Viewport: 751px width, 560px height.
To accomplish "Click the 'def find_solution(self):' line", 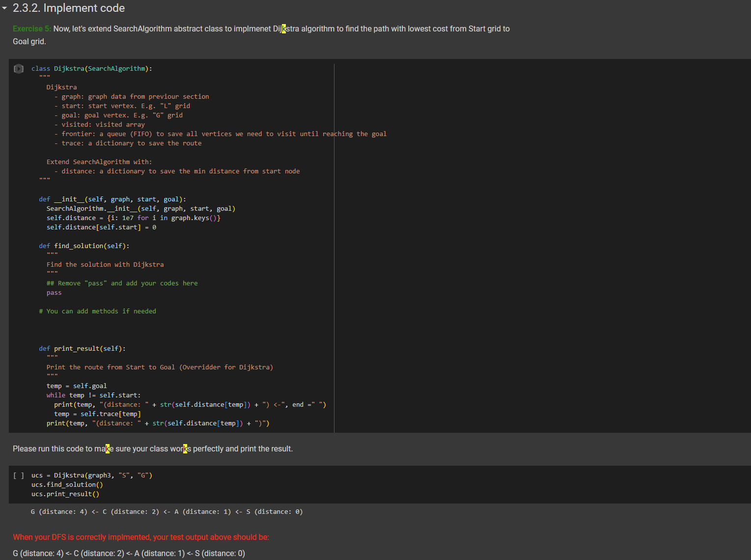I will pos(84,246).
